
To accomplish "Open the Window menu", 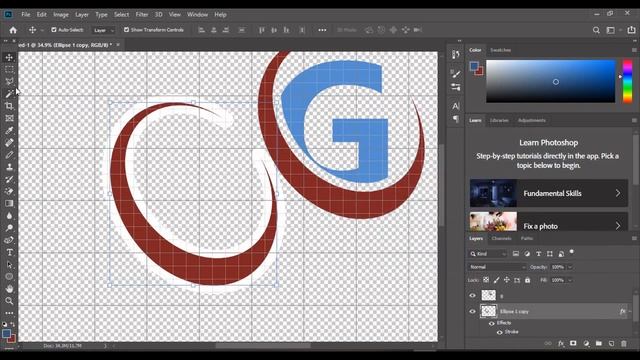I will pyautogui.click(x=198, y=15).
